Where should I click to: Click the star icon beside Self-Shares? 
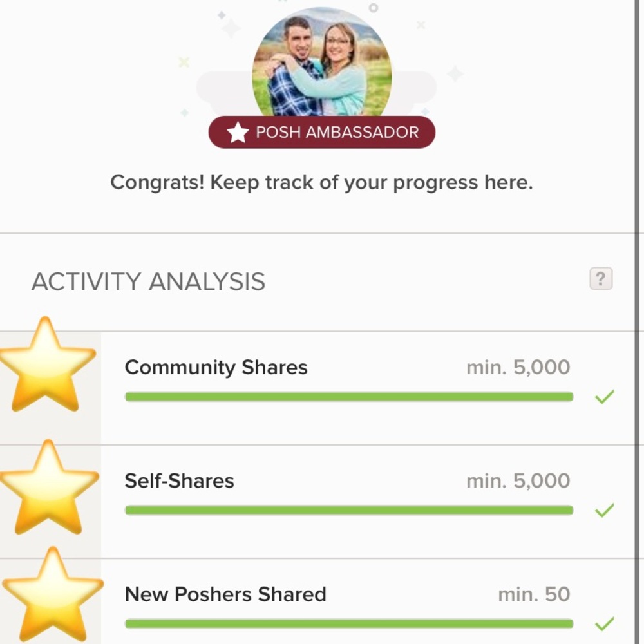48,488
